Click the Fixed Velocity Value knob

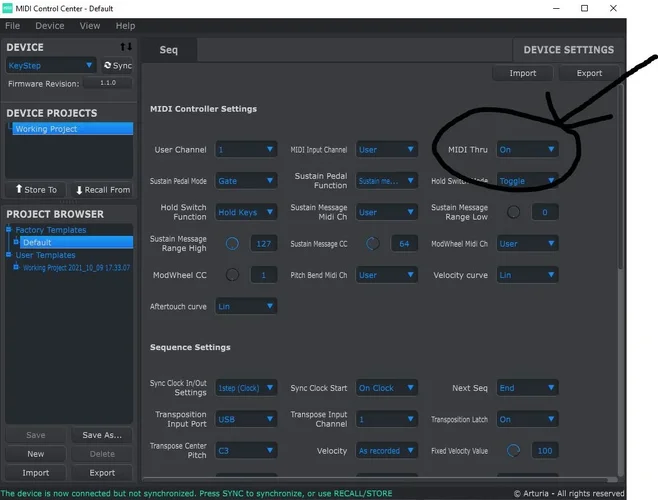[x=513, y=451]
